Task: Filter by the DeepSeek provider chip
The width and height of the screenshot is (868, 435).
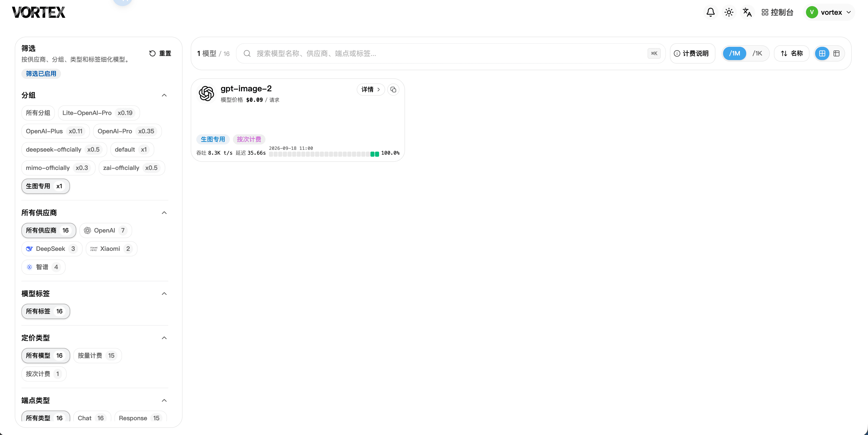Action: pyautogui.click(x=52, y=249)
